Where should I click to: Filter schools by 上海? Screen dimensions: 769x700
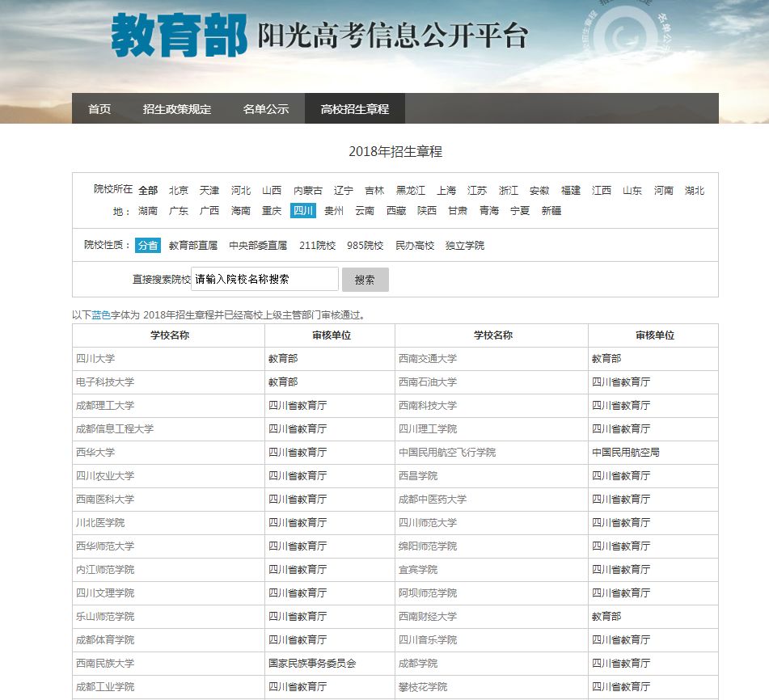pyautogui.click(x=446, y=190)
